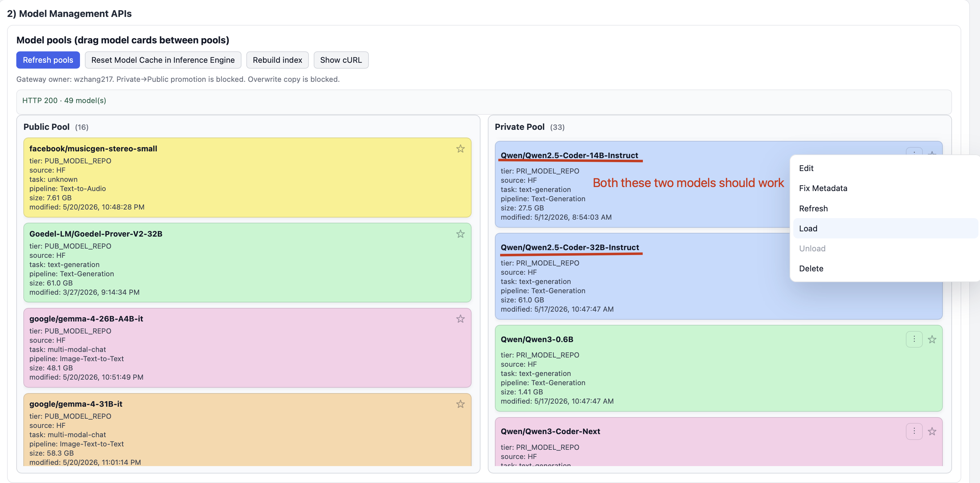Image resolution: width=980 pixels, height=483 pixels.
Task: Open the three-dot menu for Qwen/Qwen3-0.6B
Action: pyautogui.click(x=914, y=339)
